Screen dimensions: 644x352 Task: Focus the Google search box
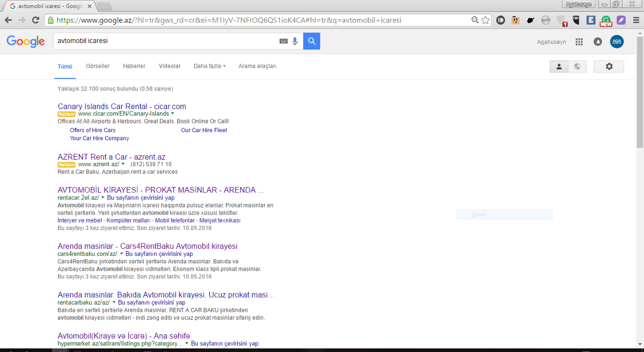pyautogui.click(x=165, y=41)
